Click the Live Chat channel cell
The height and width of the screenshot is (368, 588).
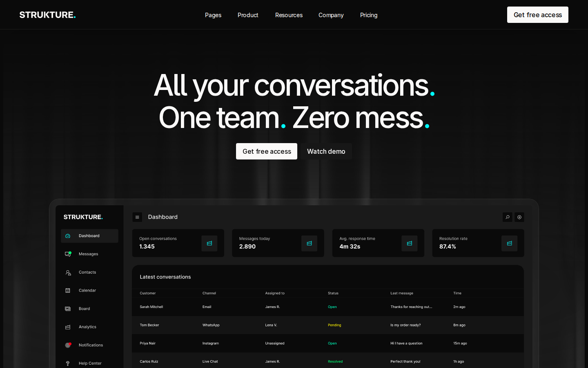tap(210, 361)
